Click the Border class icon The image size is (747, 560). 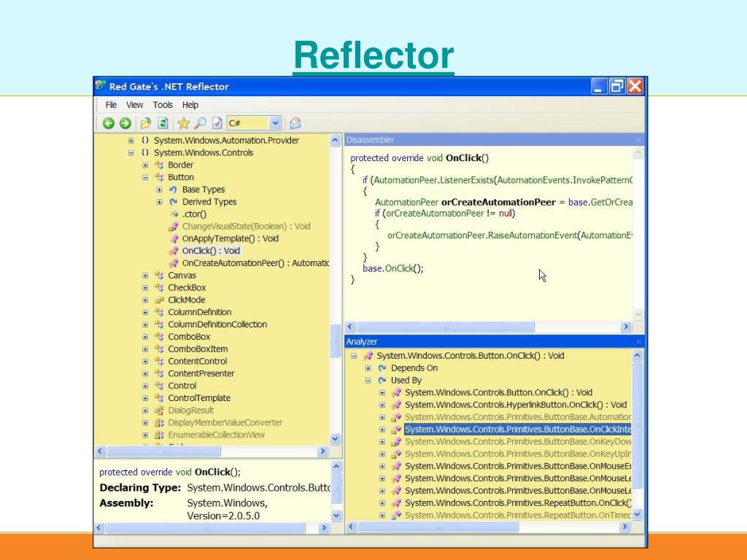tap(159, 166)
